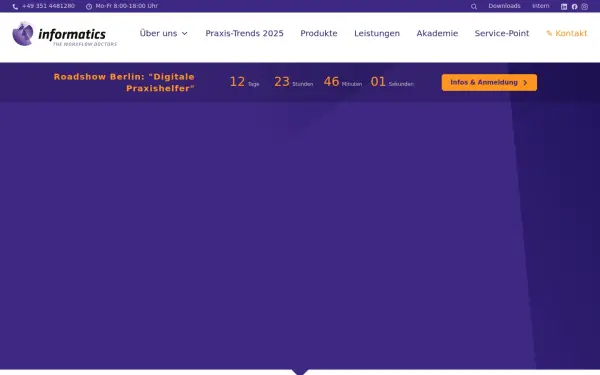Open the Leistungen menu item

377,33
